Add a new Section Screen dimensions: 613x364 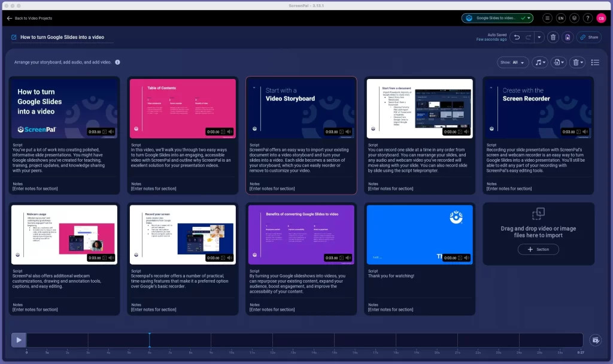[x=538, y=249]
